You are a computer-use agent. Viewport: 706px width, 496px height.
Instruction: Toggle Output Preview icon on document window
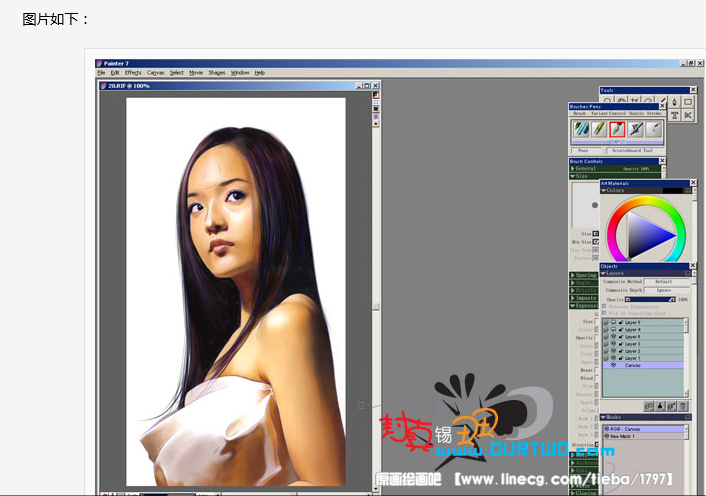[376, 109]
